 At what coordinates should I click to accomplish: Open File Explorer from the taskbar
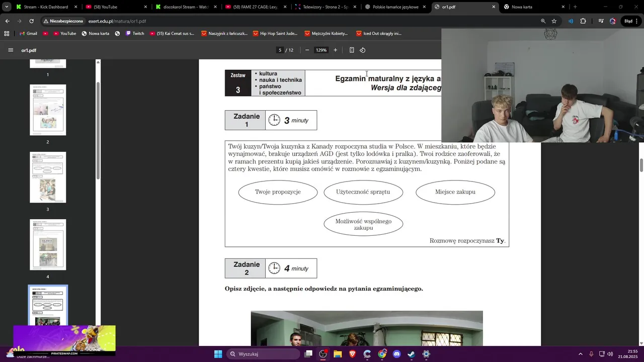click(338, 354)
